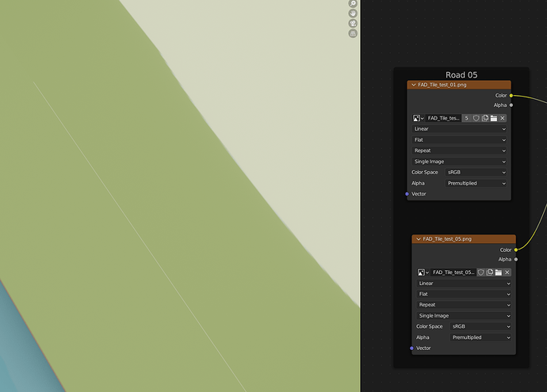Viewport: 547px width, 392px height.
Task: Click the Alpha output socket of FAD_Tile_test_01.png
Action: coord(511,105)
